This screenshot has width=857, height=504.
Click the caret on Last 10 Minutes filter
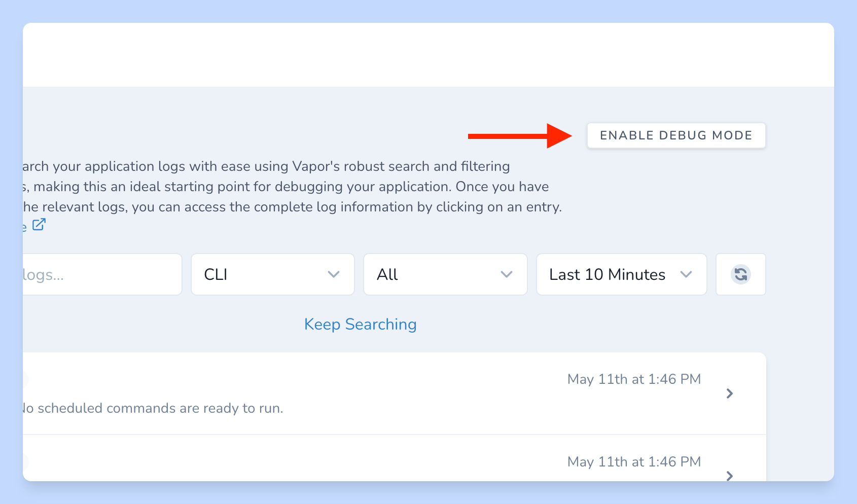pyautogui.click(x=687, y=274)
